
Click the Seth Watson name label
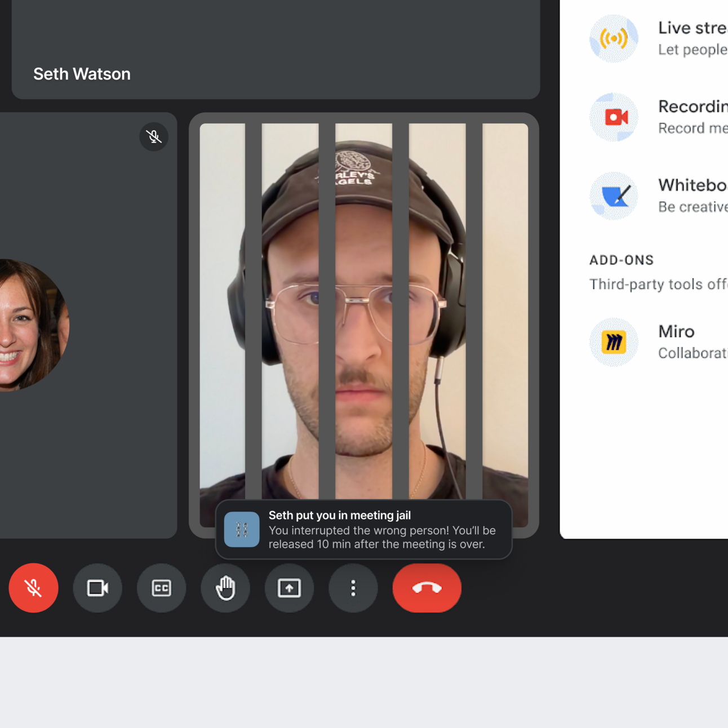point(82,73)
